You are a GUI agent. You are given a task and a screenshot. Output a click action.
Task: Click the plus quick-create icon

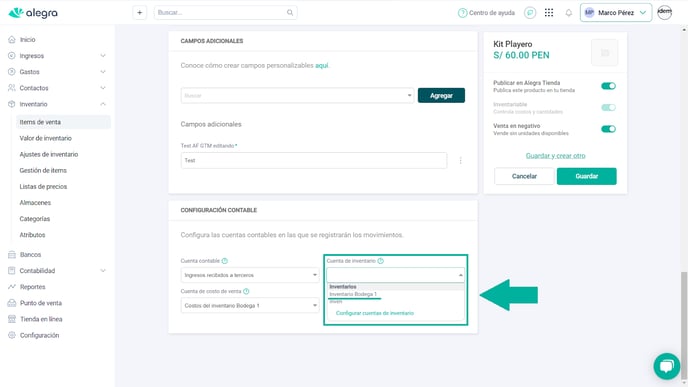pos(140,13)
